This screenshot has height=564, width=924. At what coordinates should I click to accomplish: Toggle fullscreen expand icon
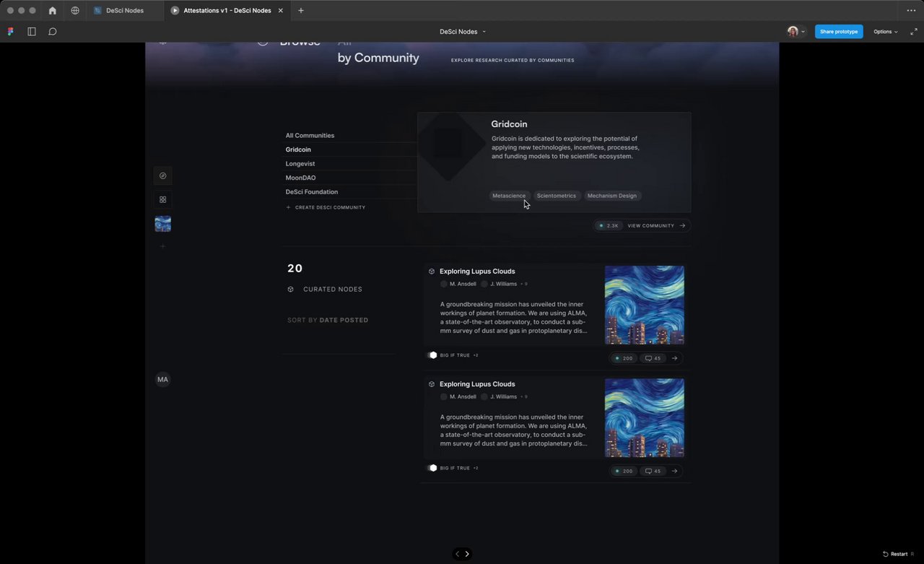pos(913,32)
